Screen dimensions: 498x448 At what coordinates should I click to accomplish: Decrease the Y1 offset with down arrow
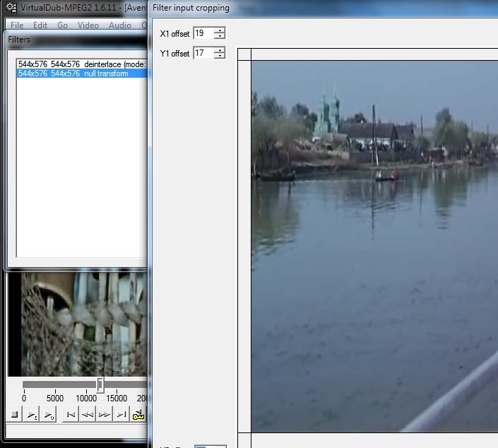point(220,56)
